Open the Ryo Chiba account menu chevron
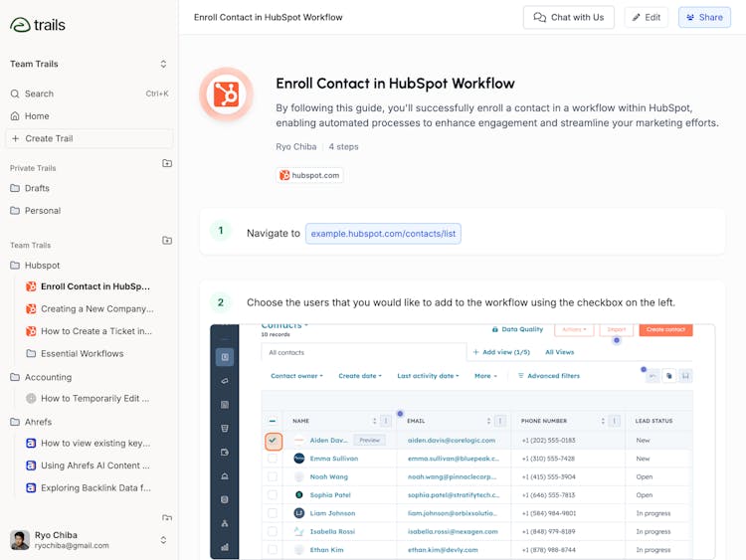 [163, 540]
